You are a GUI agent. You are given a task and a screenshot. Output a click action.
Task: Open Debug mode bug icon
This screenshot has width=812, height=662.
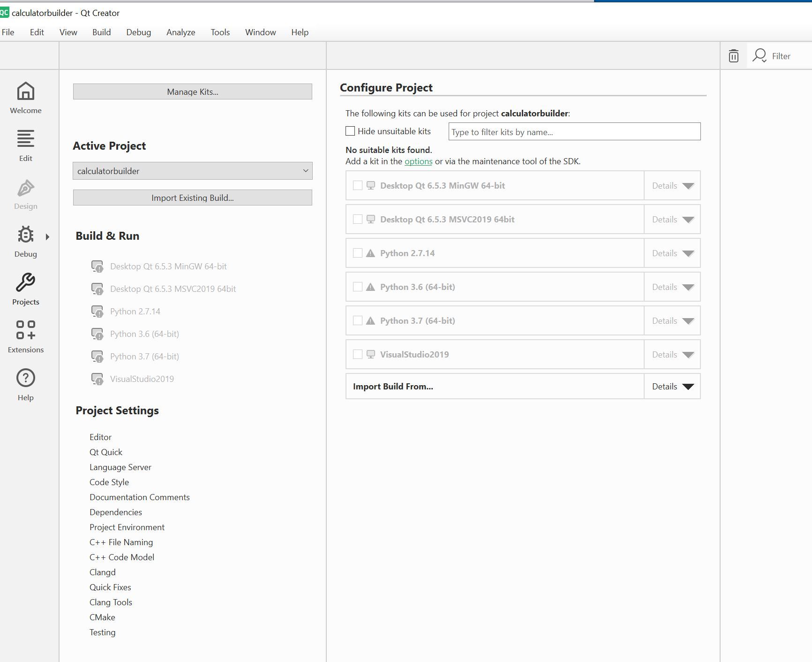pyautogui.click(x=26, y=235)
